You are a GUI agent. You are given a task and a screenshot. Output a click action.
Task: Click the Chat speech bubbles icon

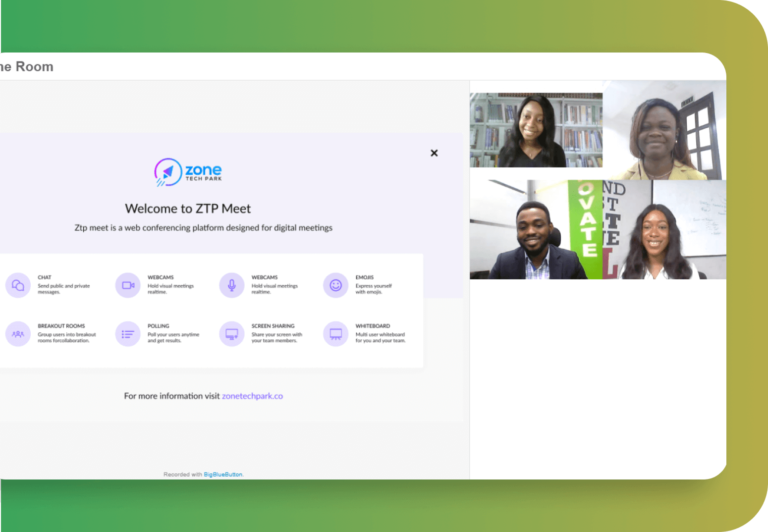tap(18, 285)
